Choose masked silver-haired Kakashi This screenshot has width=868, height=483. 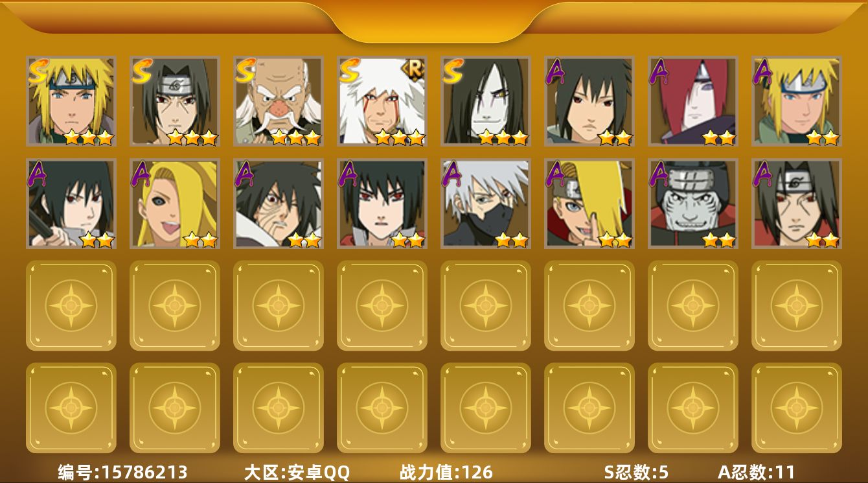point(486,204)
